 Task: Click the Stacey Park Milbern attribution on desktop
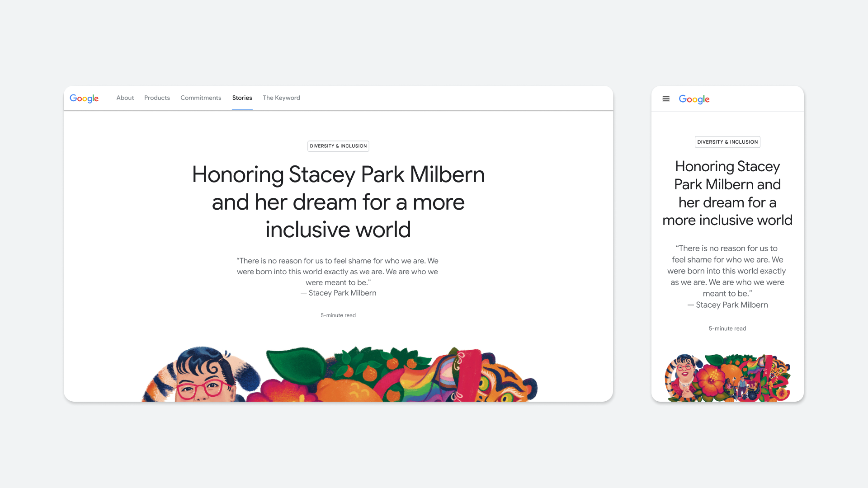click(338, 293)
